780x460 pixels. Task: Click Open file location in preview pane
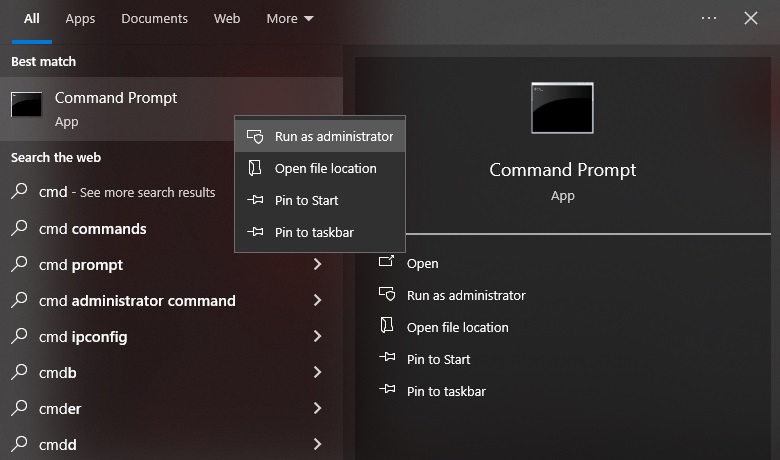pyautogui.click(x=458, y=327)
